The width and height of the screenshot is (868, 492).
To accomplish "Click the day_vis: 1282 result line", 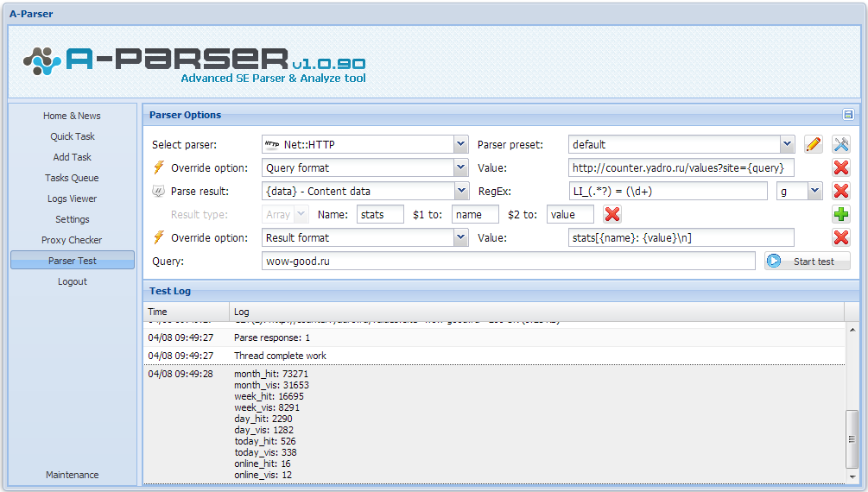I will click(x=263, y=430).
